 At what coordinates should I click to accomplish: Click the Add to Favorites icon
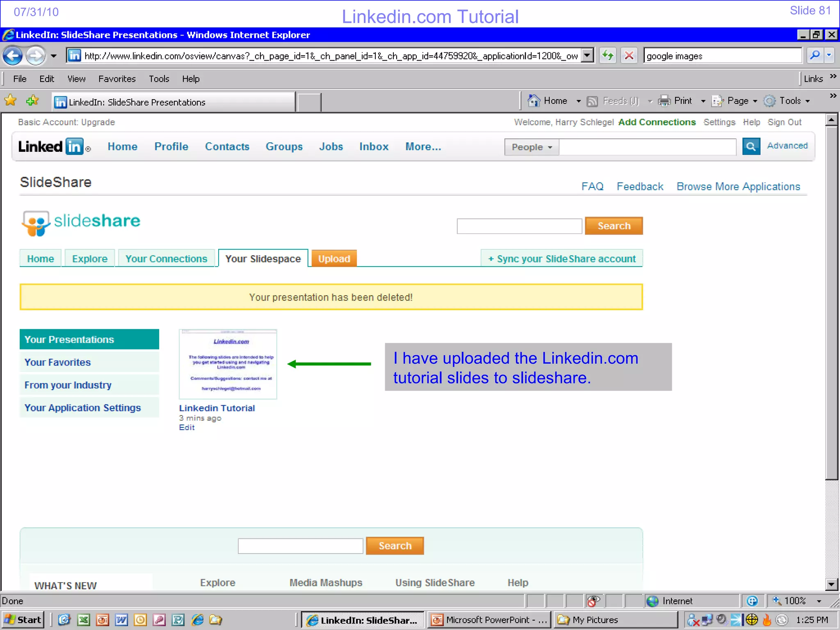tap(32, 100)
